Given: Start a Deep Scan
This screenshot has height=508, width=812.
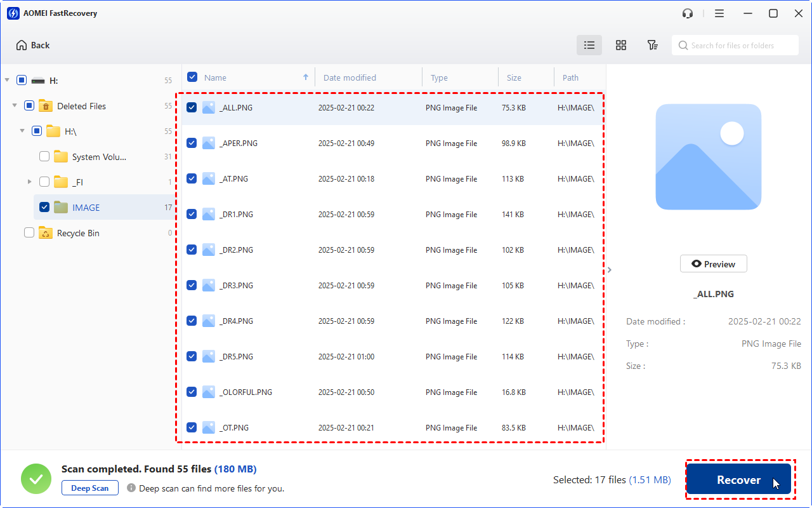Looking at the screenshot, I should point(90,488).
